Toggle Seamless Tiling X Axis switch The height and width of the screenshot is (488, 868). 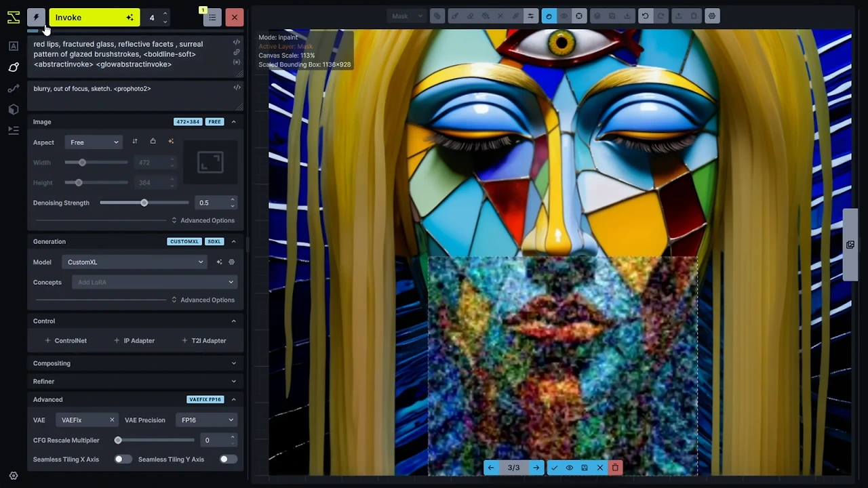[x=123, y=460]
